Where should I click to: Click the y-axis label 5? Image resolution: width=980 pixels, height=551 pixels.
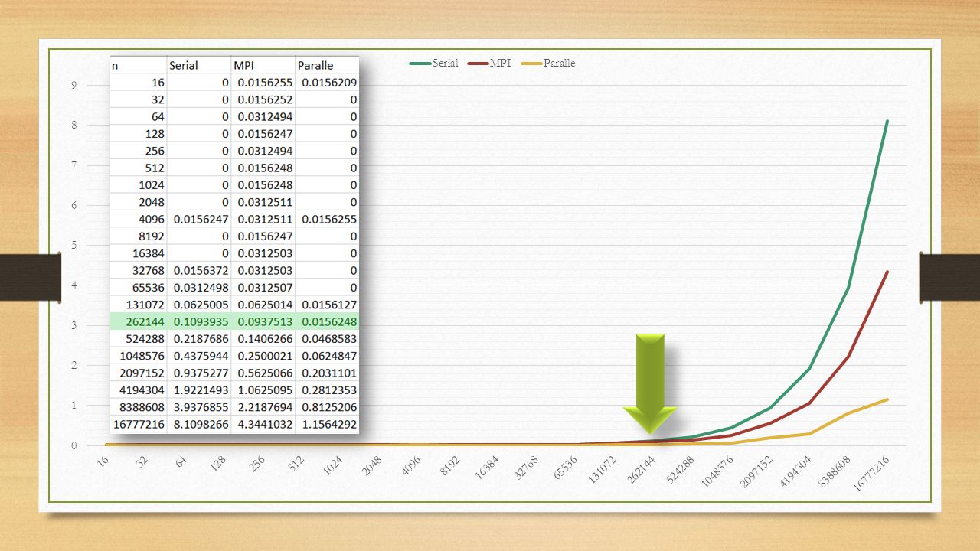tap(73, 245)
